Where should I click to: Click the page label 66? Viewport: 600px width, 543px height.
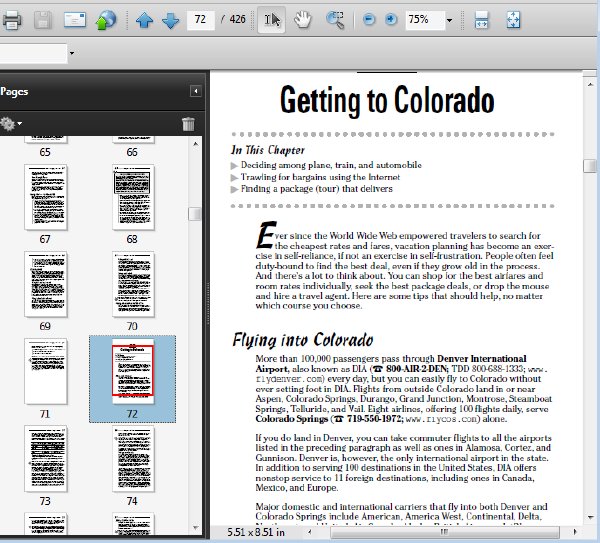132,152
